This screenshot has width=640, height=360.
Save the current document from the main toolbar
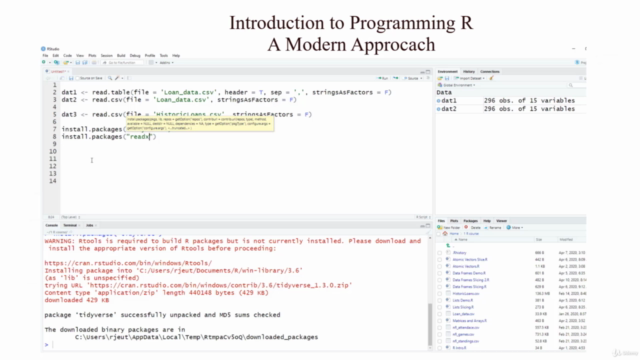pyautogui.click(x=78, y=62)
